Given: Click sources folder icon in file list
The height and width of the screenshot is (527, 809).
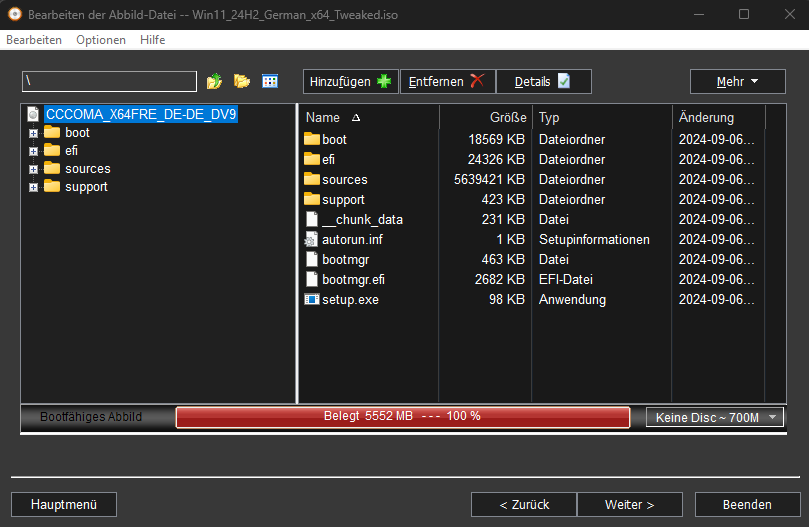Looking at the screenshot, I should pyautogui.click(x=312, y=179).
